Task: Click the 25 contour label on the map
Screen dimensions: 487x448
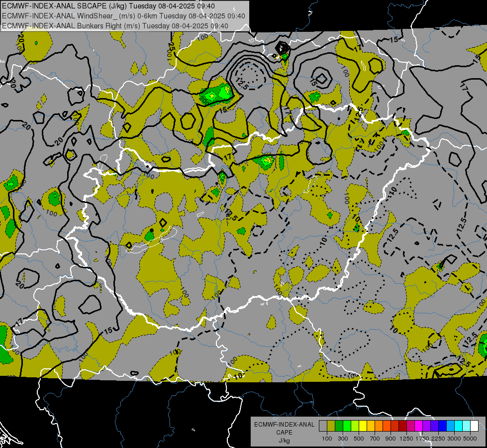Action: point(172,47)
